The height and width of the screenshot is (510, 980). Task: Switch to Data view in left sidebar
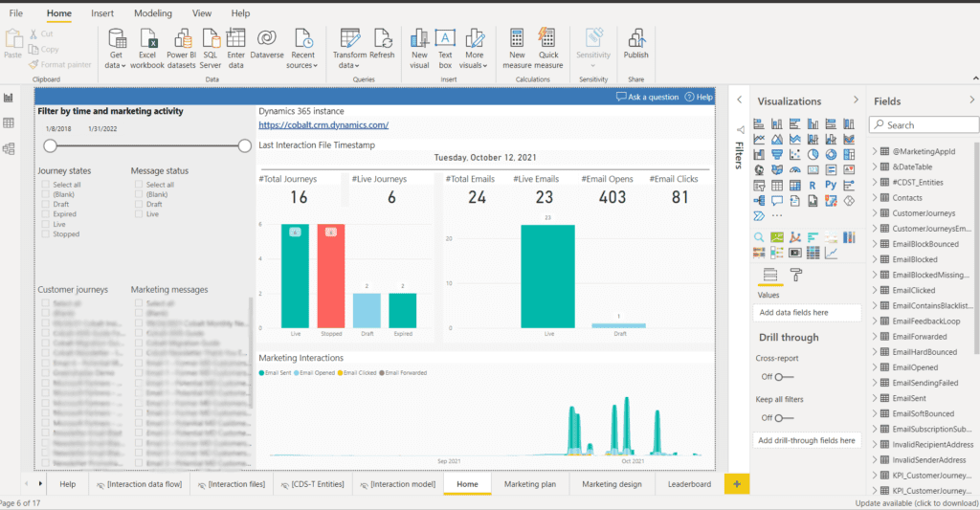click(x=9, y=123)
